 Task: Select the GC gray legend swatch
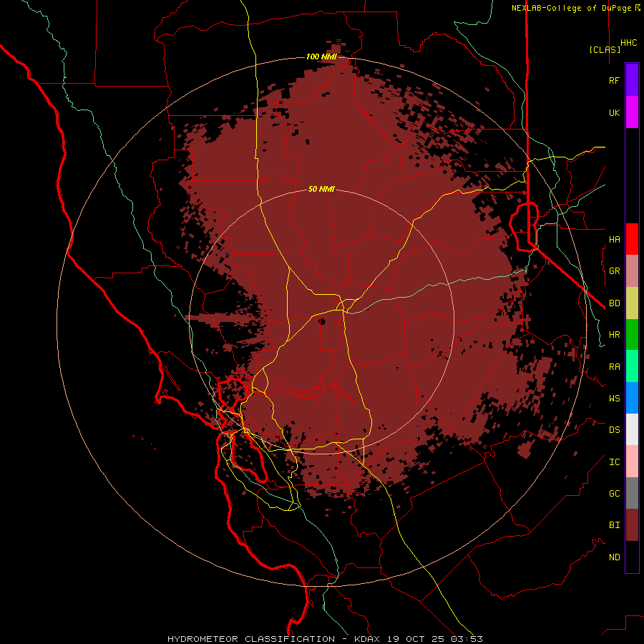632,493
